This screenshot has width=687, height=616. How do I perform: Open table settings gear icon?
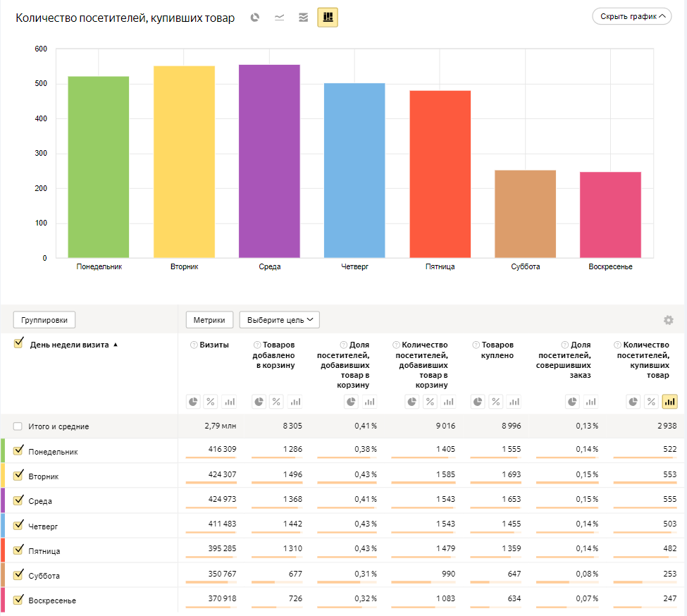pos(668,320)
